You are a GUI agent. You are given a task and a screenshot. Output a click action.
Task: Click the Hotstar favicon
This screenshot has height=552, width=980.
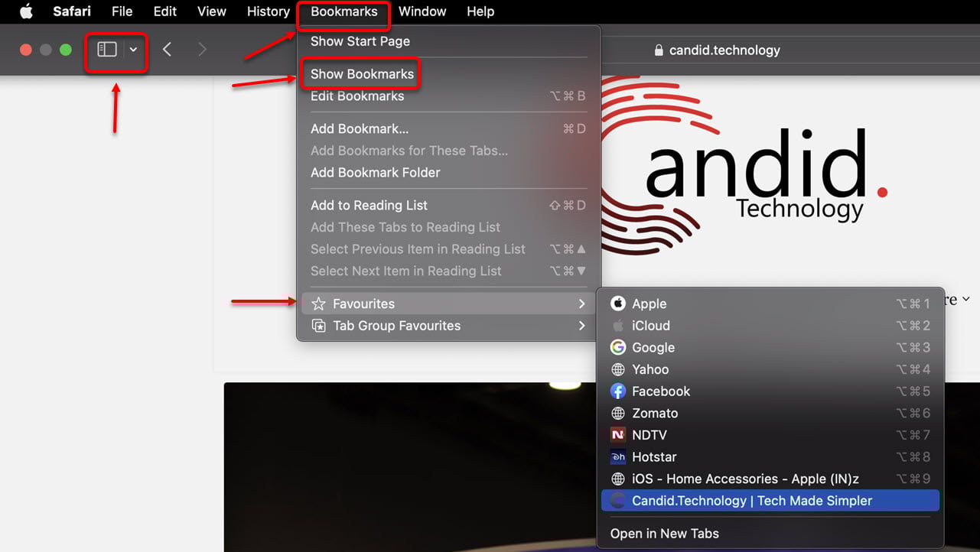click(617, 456)
